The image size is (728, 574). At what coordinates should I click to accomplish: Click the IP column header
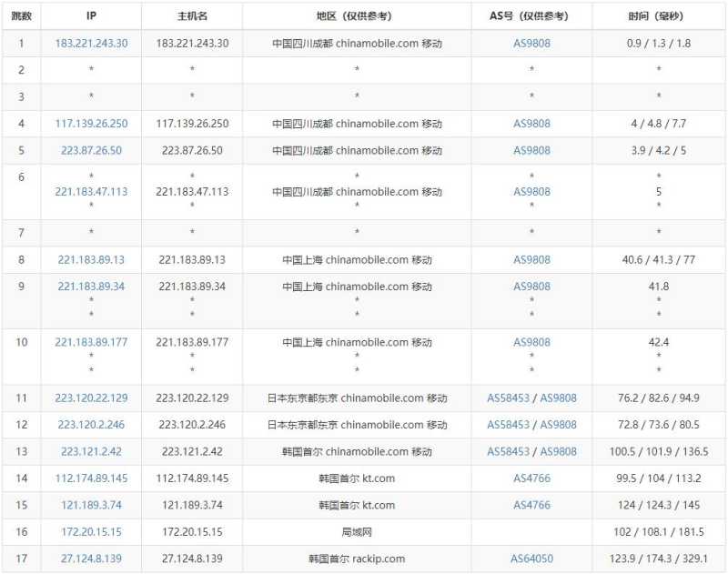pos(92,15)
